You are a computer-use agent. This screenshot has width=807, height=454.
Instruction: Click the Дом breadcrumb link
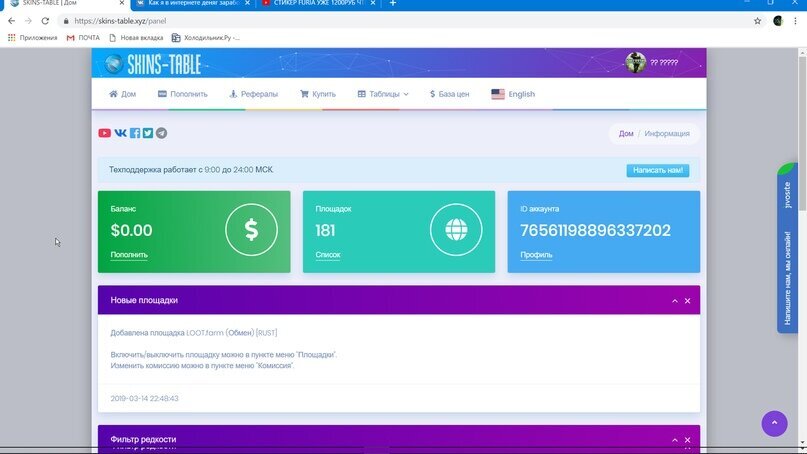[626, 133]
